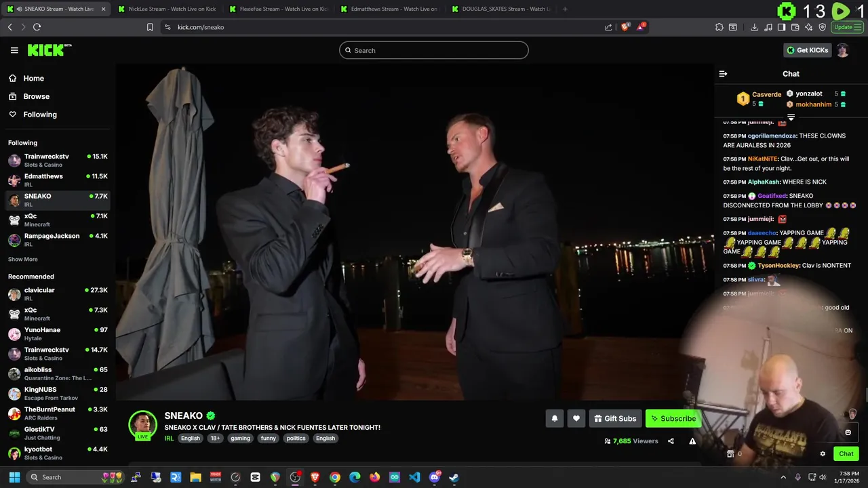
Task: Open browser downloads icon
Action: coord(754,27)
